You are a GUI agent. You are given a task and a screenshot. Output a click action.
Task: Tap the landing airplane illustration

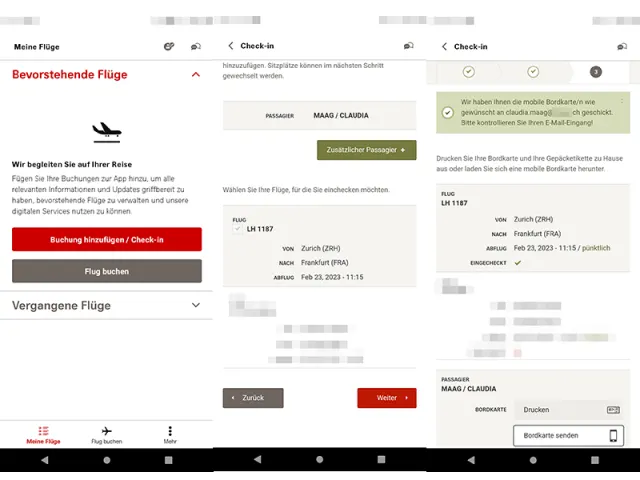pyautogui.click(x=107, y=132)
